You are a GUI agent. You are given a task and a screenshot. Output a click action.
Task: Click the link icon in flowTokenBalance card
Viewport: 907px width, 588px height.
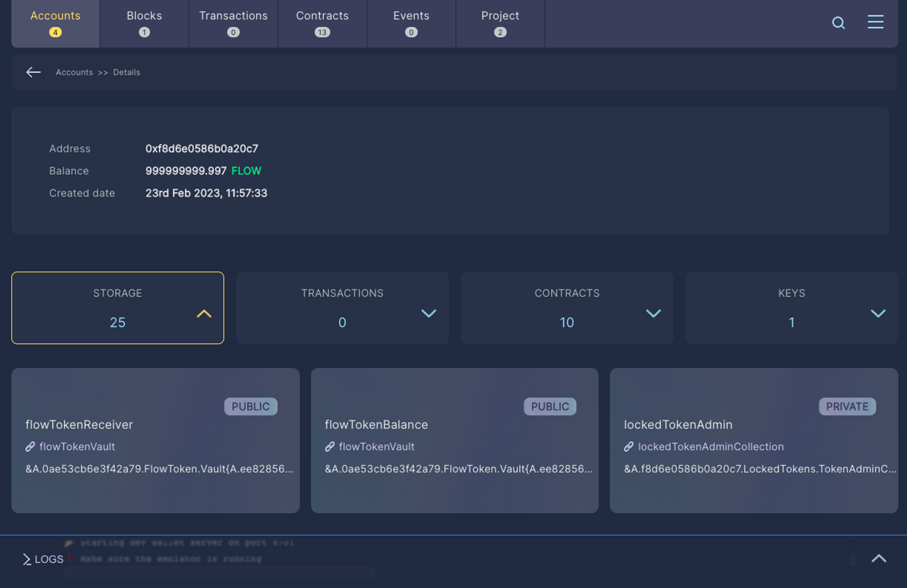(x=329, y=447)
